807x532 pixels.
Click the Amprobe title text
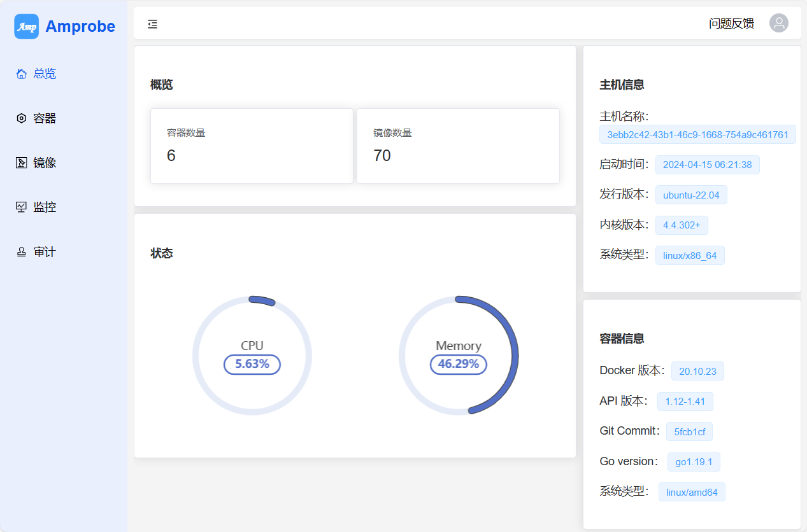[x=80, y=27]
